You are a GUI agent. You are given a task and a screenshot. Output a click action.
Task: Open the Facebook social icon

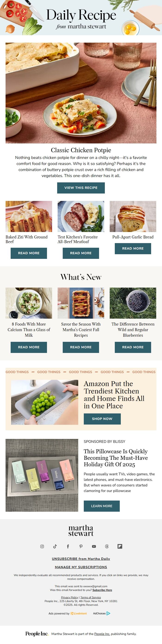click(68, 546)
